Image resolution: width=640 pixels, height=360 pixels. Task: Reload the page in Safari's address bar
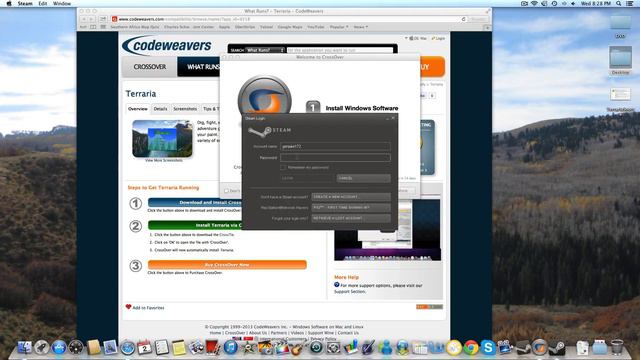point(463,19)
